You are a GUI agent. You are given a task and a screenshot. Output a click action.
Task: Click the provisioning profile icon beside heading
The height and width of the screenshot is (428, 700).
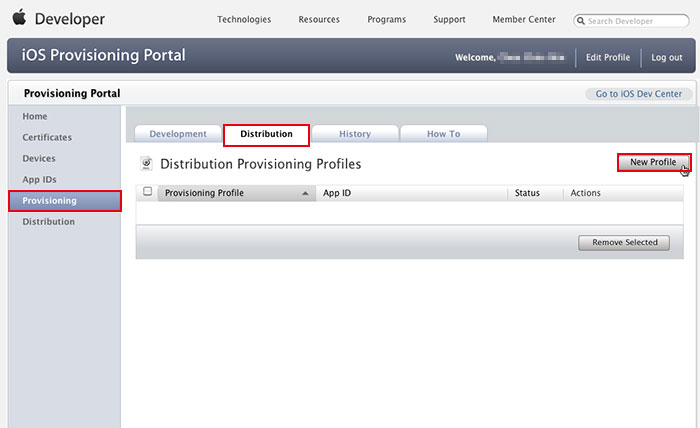tap(146, 164)
